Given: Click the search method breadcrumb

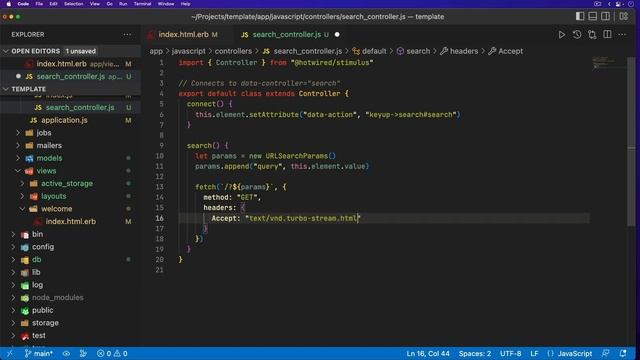Looking at the screenshot, I should click(x=413, y=51).
